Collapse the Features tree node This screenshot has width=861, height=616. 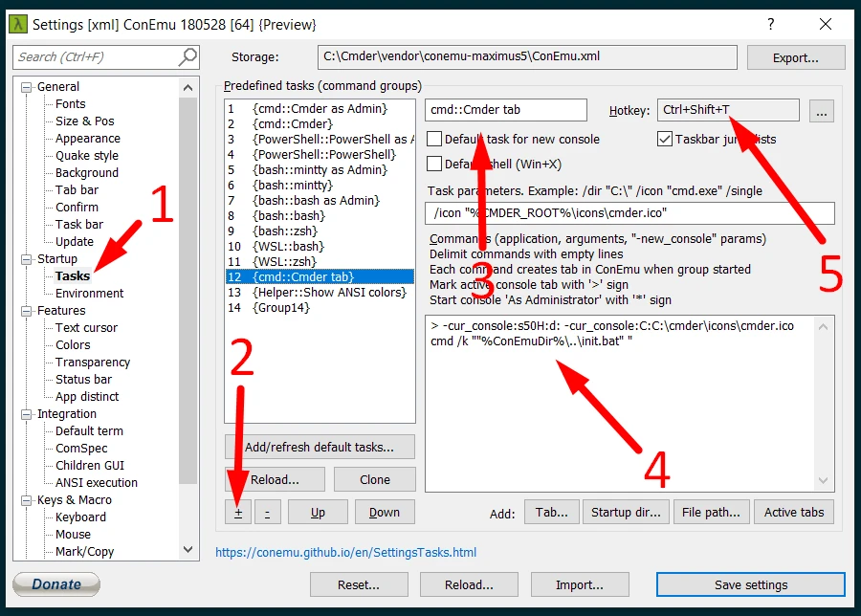26,311
